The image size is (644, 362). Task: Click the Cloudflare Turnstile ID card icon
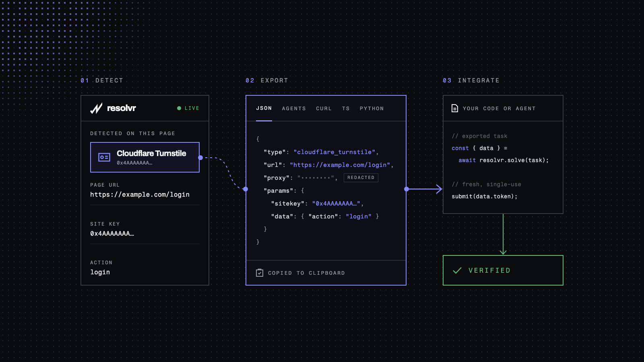pos(104,157)
